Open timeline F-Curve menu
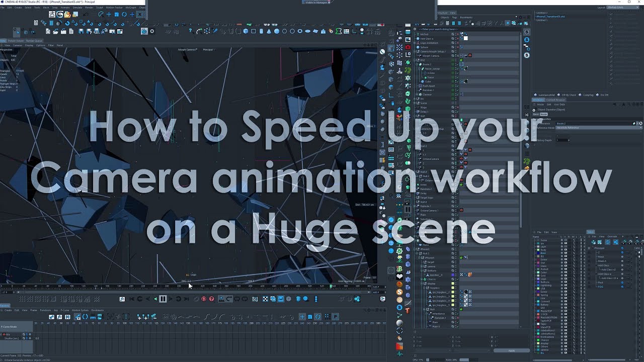The image size is (644, 362). pos(65,310)
